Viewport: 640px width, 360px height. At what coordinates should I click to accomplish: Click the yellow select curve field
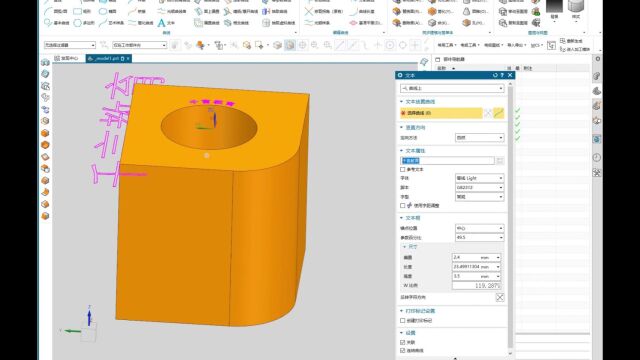tap(441, 113)
